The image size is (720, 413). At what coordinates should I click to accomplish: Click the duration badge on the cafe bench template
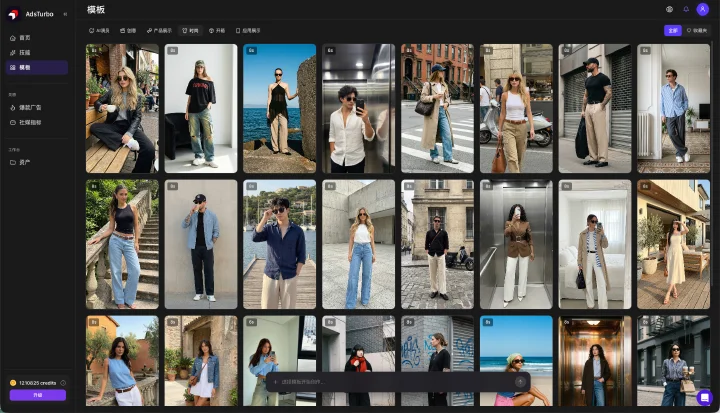[x=94, y=51]
